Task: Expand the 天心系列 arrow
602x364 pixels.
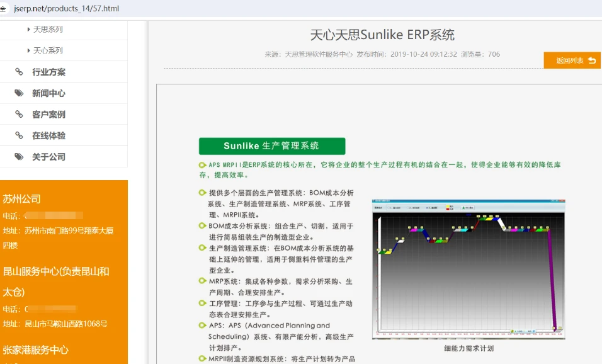Action: tap(29, 50)
